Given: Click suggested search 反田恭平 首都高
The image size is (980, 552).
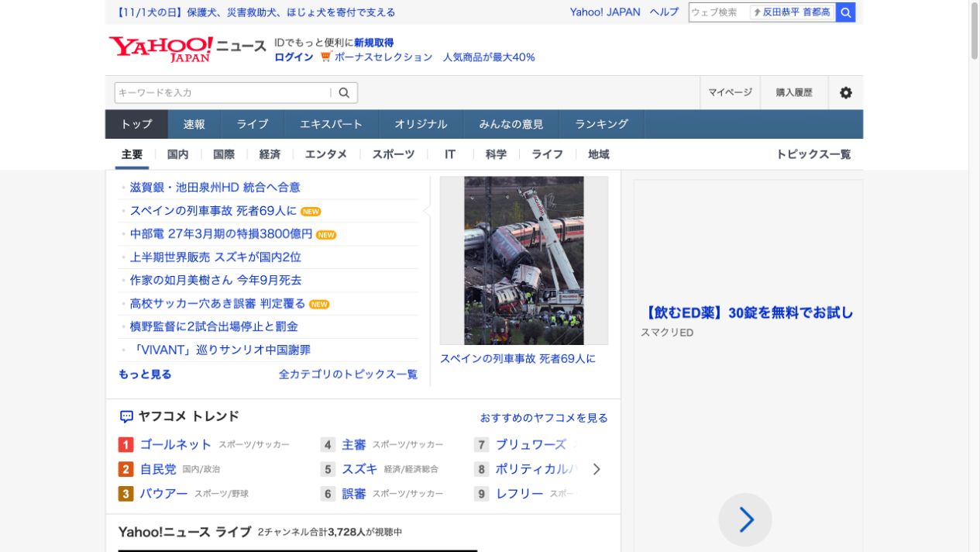Looking at the screenshot, I should coord(793,12).
